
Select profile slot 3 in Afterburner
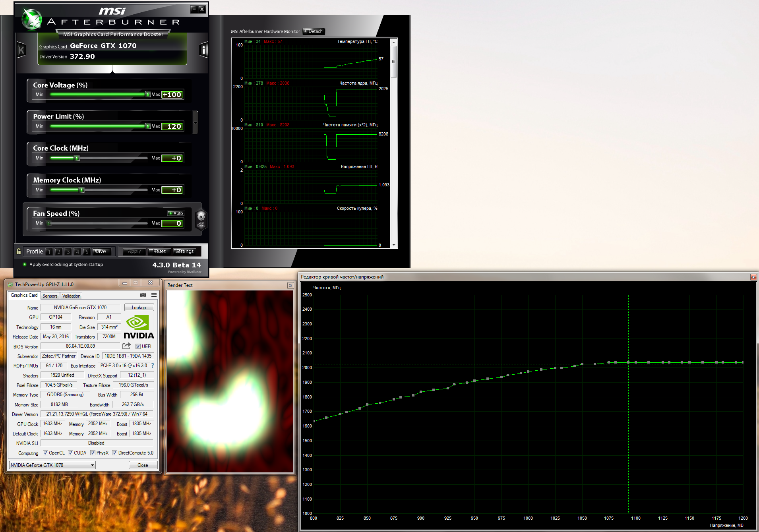(68, 251)
